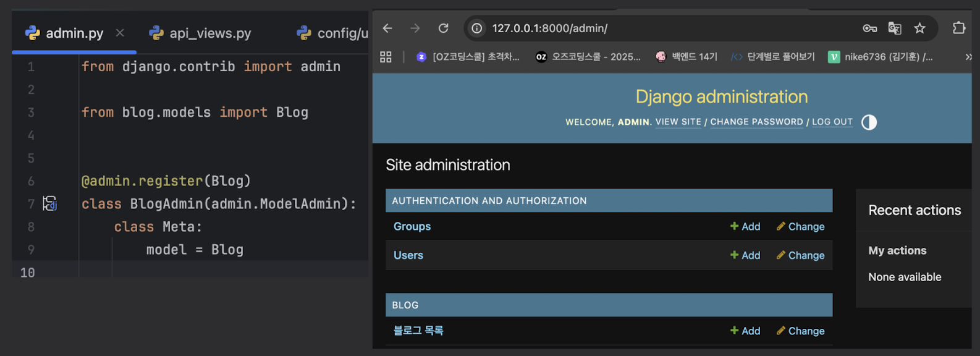This screenshot has height=356, width=980.
Task: Toggle the Django admin theme icon
Action: click(869, 122)
